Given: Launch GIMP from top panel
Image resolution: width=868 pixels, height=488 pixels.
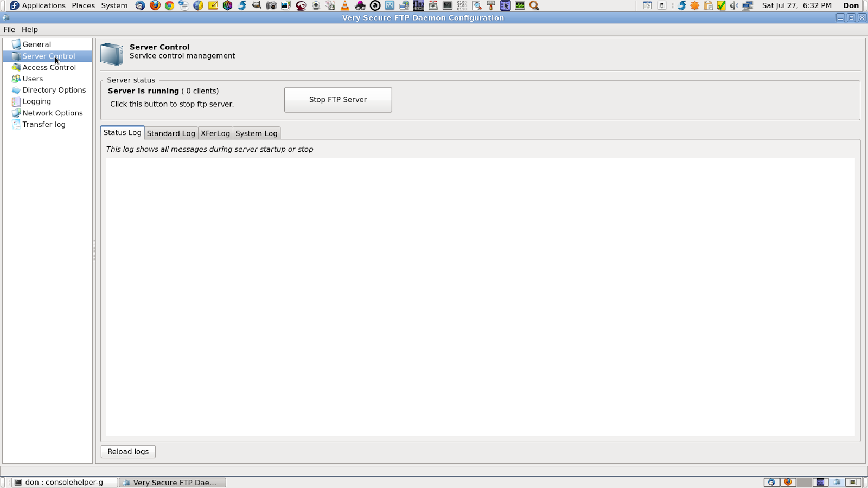Looking at the screenshot, I should point(257,5).
